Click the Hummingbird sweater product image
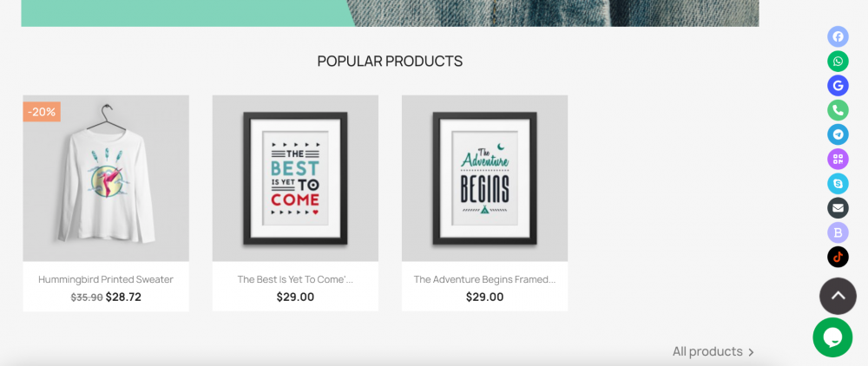The width and height of the screenshot is (868, 366). (x=106, y=178)
